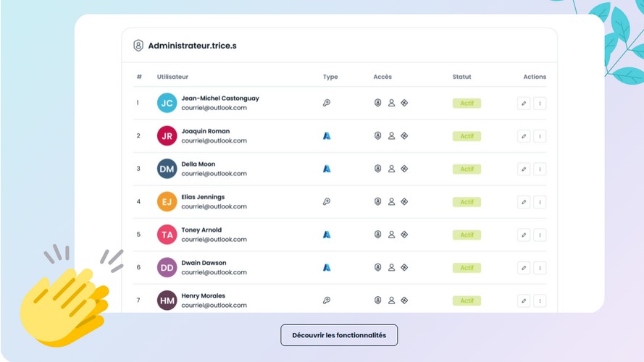The width and height of the screenshot is (644, 362).
Task: Click the JC avatar of Jean-Michel Castonguay
Action: click(167, 103)
